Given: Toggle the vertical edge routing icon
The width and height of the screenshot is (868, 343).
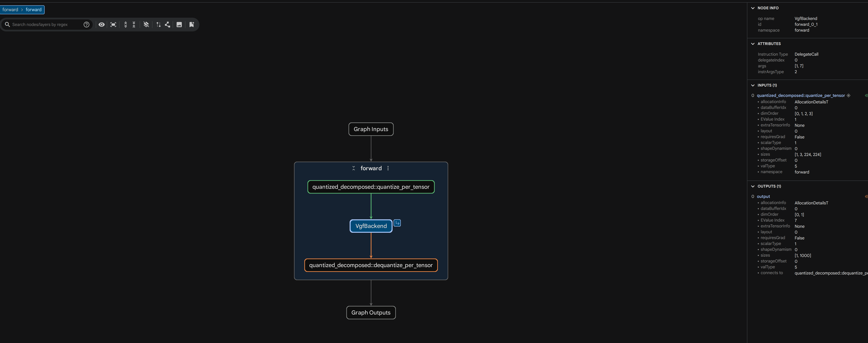Looking at the screenshot, I should (158, 24).
